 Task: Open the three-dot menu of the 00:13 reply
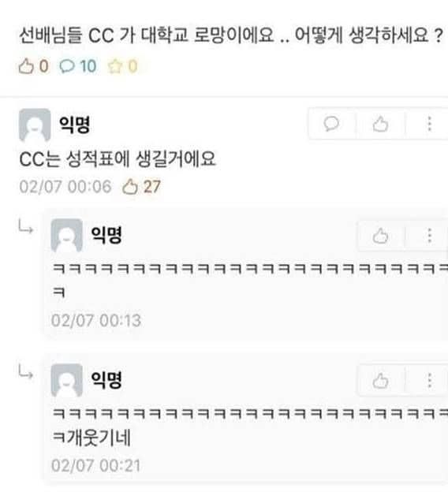tap(429, 236)
